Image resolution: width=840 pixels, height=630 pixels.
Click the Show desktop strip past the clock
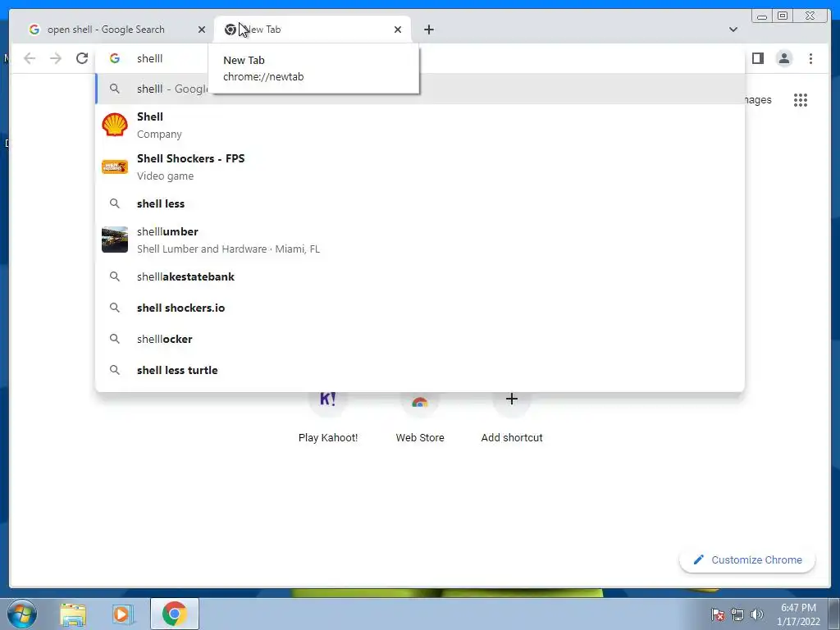click(x=834, y=614)
